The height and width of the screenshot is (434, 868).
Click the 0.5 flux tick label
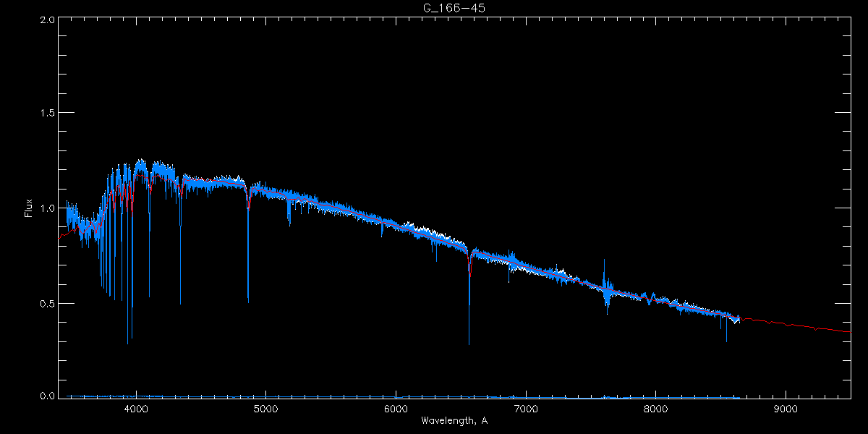(x=46, y=304)
